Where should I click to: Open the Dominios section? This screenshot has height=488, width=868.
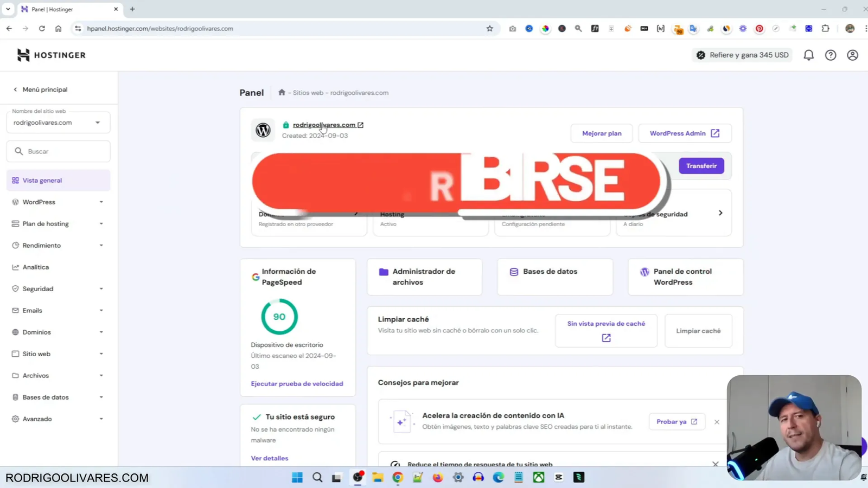coord(37,332)
